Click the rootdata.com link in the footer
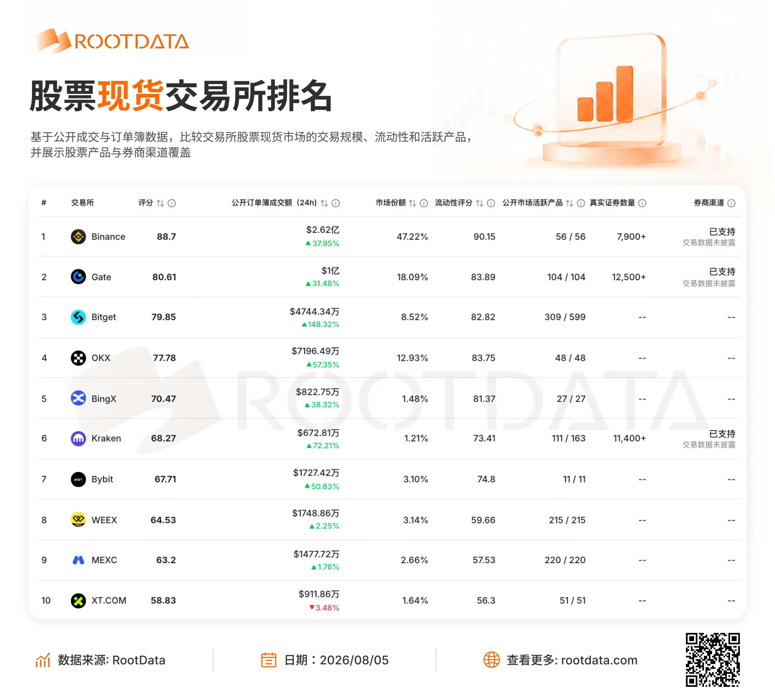775x700 pixels. [599, 660]
